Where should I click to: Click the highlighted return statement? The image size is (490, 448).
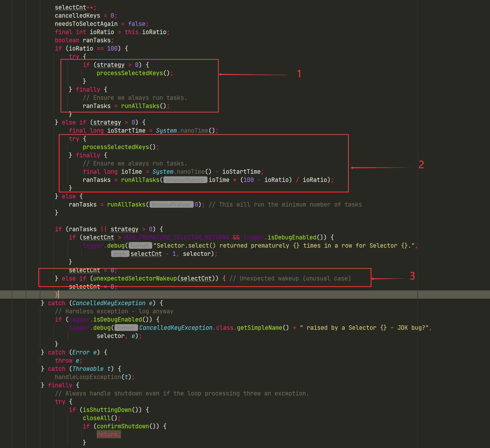coord(109,435)
